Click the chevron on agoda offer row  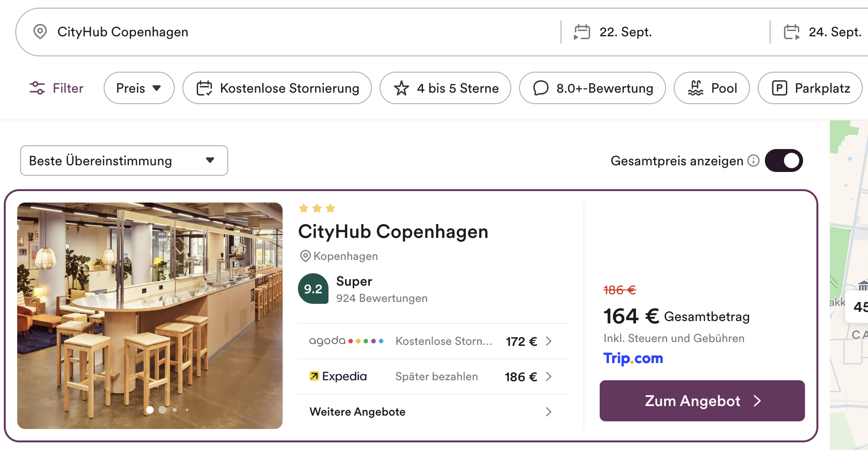pos(549,341)
